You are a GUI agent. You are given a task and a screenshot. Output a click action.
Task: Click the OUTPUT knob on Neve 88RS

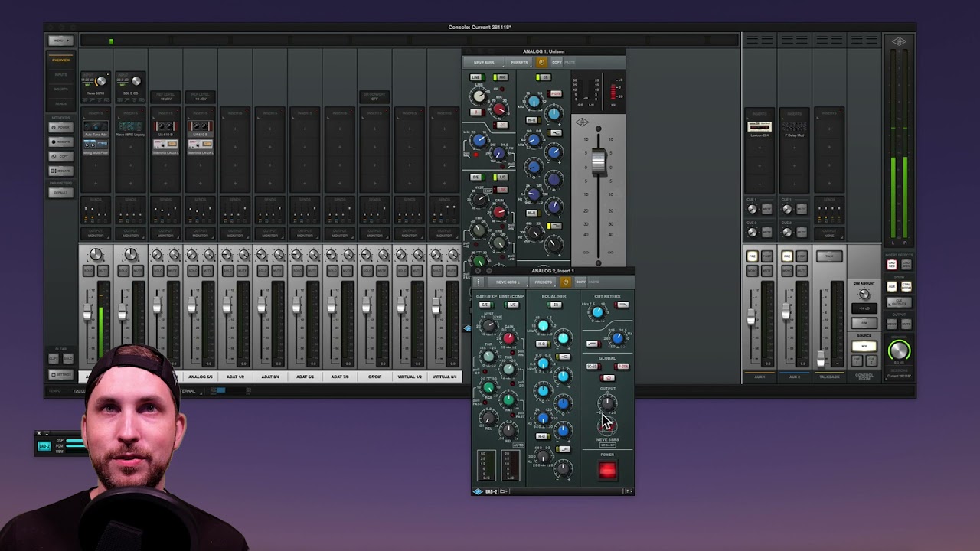[x=607, y=403]
